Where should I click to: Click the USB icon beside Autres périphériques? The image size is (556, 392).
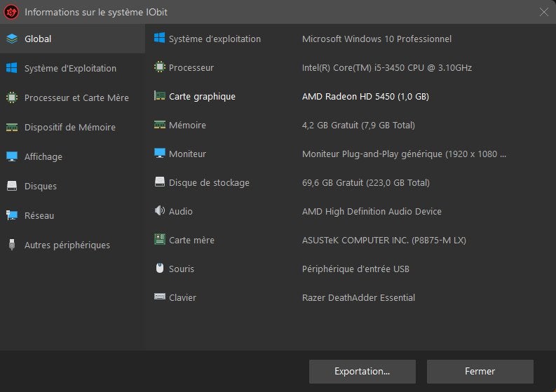point(12,245)
